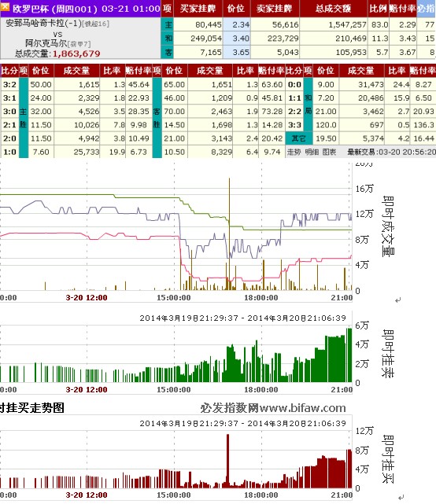Viewport: 436px width, 504px height.
Task: Click the 买家挂牌 column header
Action: [198, 9]
